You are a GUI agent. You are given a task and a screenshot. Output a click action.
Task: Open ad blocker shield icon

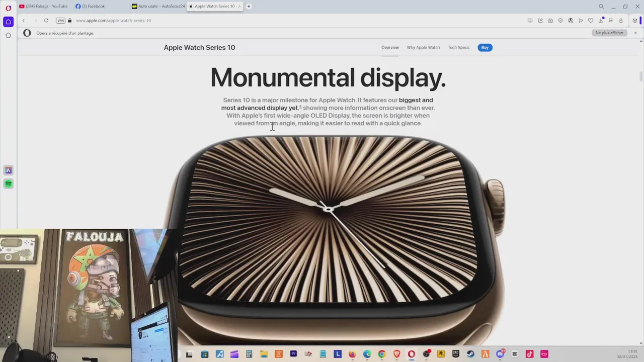tap(560, 21)
